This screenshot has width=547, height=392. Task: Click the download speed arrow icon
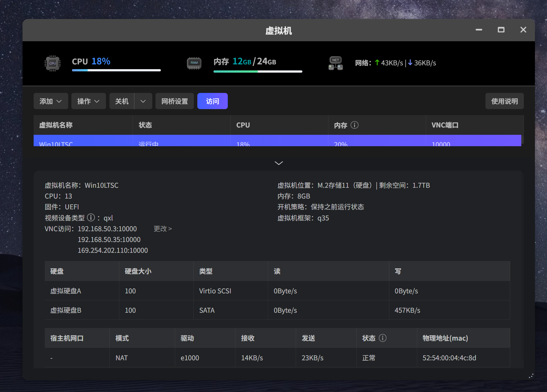[410, 62]
